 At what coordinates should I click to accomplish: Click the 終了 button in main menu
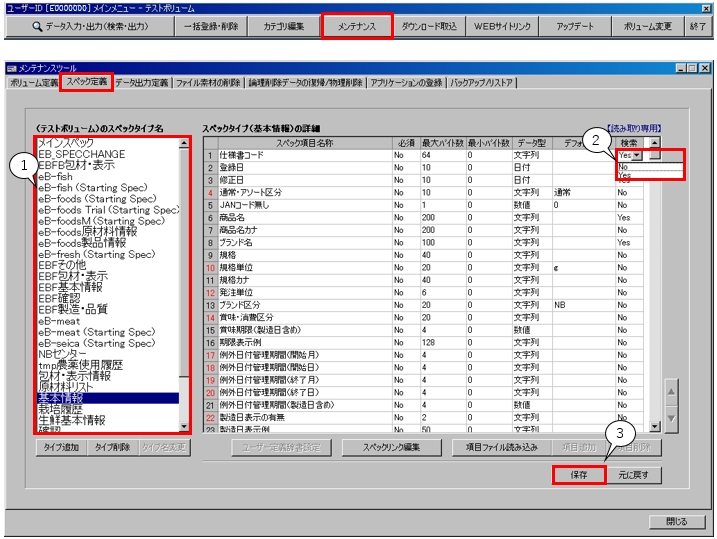(x=698, y=27)
